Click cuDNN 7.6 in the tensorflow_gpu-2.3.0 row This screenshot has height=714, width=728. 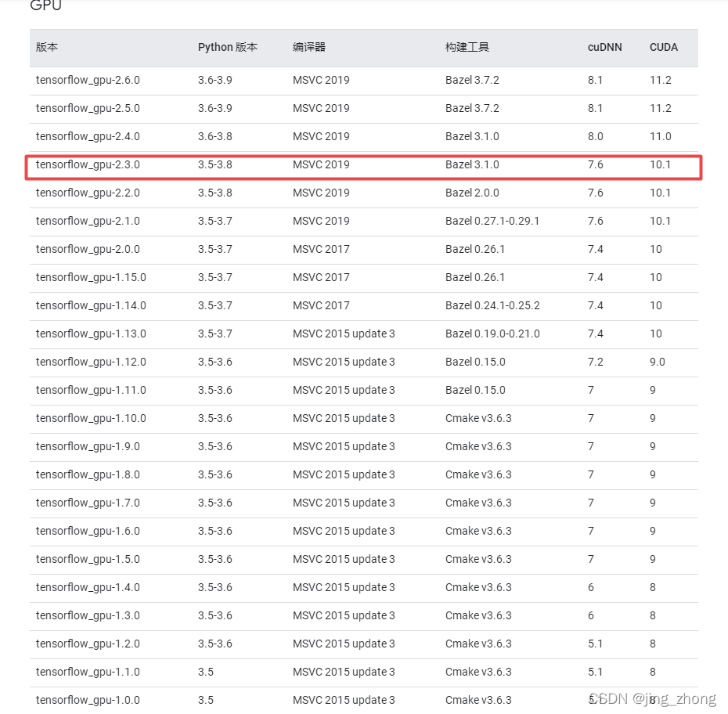595,165
